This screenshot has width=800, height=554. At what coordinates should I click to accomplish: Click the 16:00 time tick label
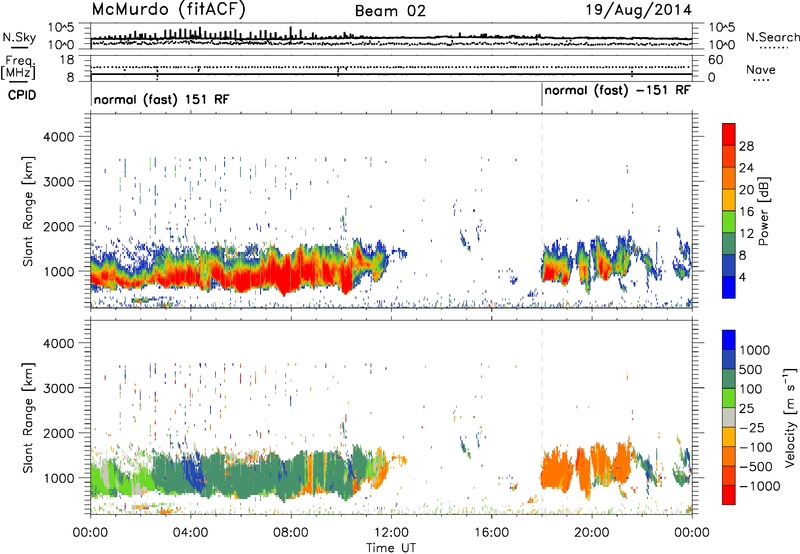click(x=491, y=533)
